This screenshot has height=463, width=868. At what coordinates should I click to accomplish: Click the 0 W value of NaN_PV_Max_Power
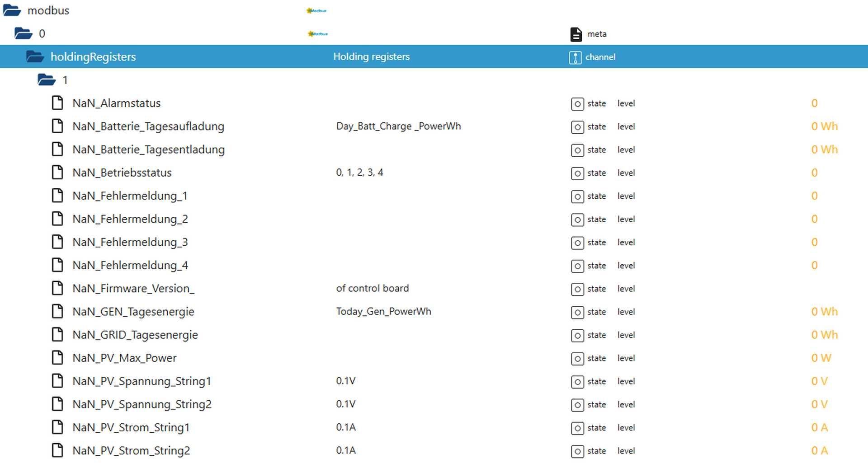(821, 358)
